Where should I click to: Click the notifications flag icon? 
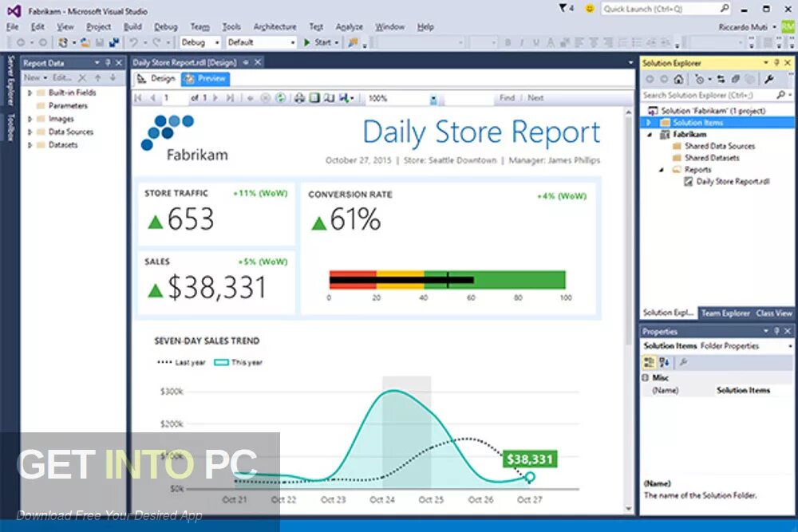563,8
